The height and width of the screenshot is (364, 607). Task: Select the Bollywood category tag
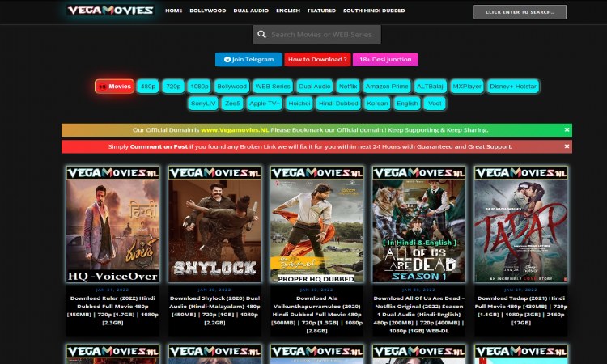coord(232,87)
